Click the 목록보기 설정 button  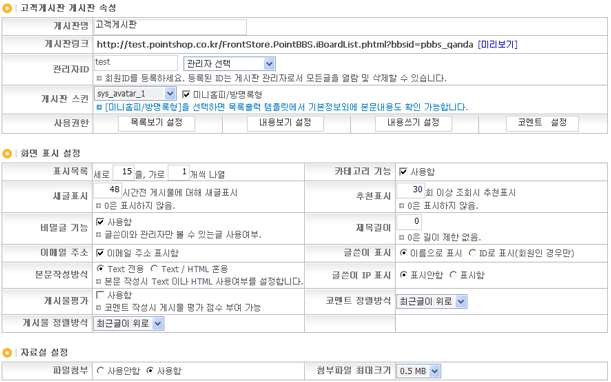pyautogui.click(x=157, y=123)
